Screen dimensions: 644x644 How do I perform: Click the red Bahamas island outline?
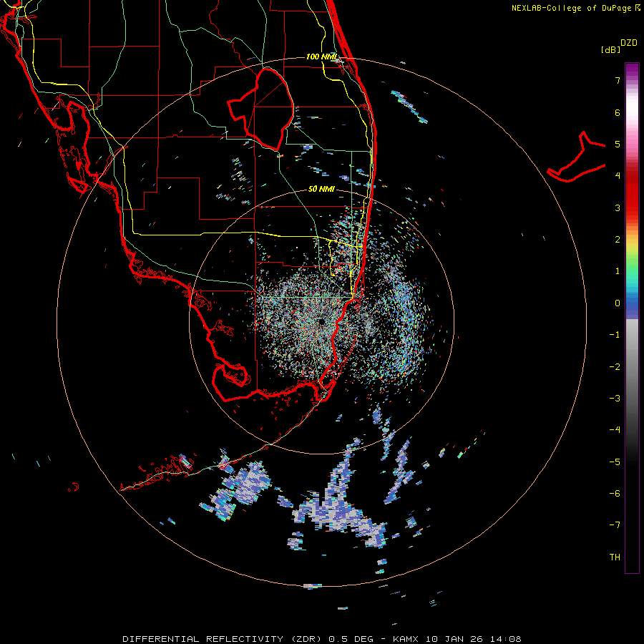pos(576,157)
